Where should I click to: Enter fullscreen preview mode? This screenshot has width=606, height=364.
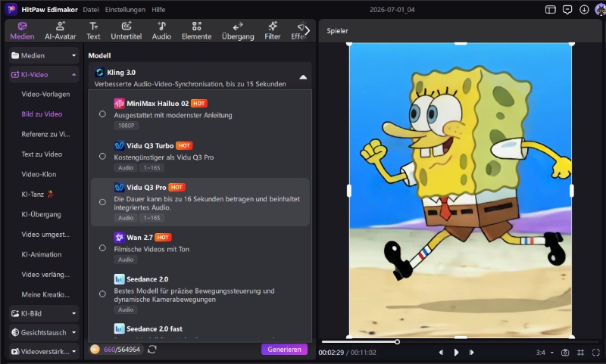tap(596, 353)
